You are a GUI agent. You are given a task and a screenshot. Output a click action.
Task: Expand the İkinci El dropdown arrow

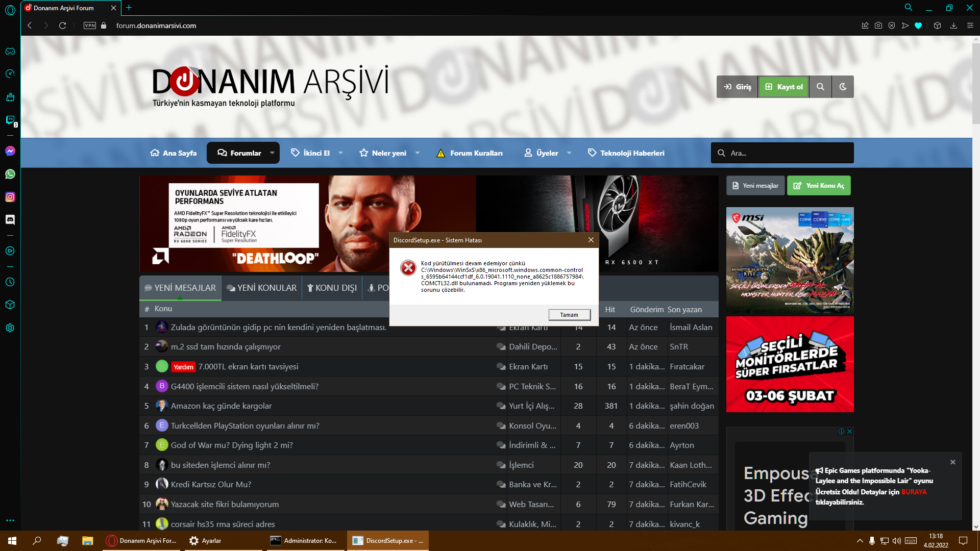point(340,153)
